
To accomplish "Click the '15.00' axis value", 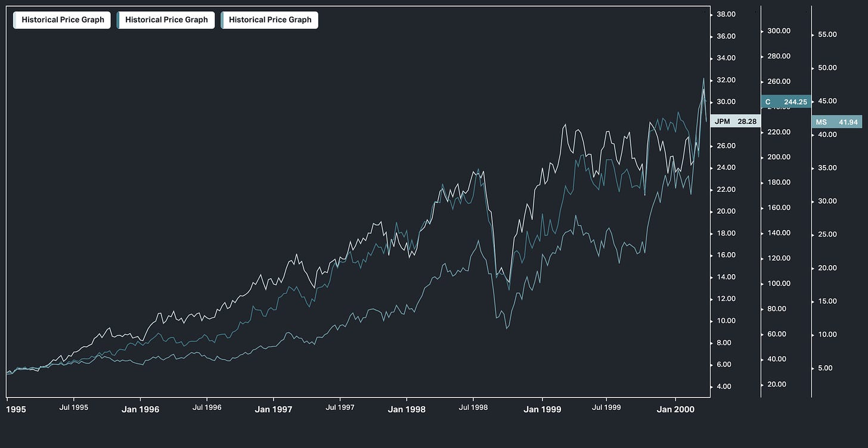I will [x=827, y=301].
